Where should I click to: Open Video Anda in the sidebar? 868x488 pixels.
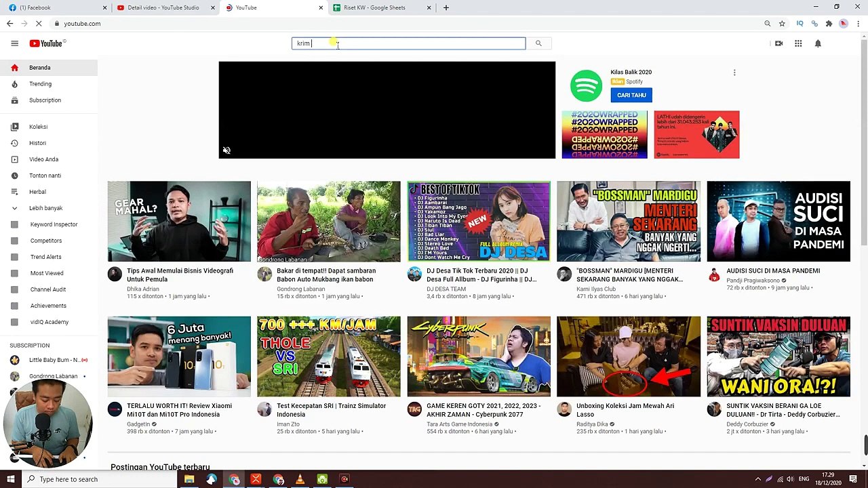click(x=49, y=159)
